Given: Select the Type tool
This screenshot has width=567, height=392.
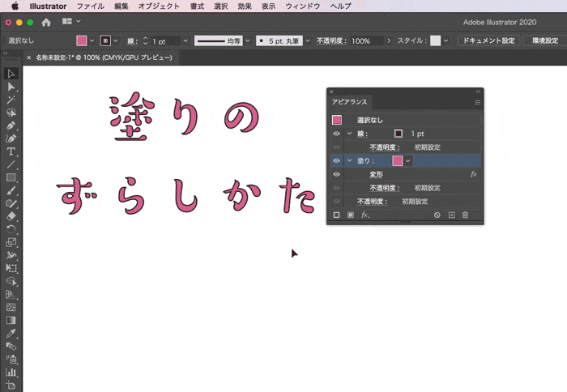Looking at the screenshot, I should coord(11,151).
